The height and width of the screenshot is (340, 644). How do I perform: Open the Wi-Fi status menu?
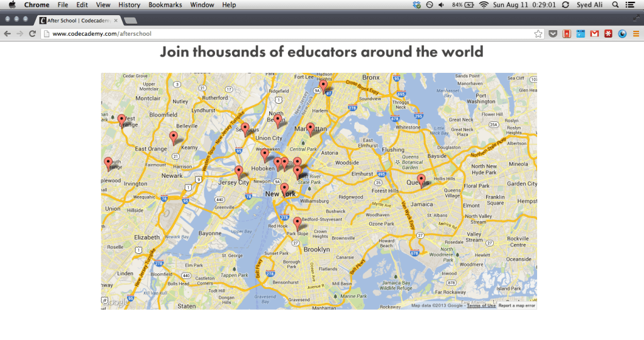tap(483, 5)
